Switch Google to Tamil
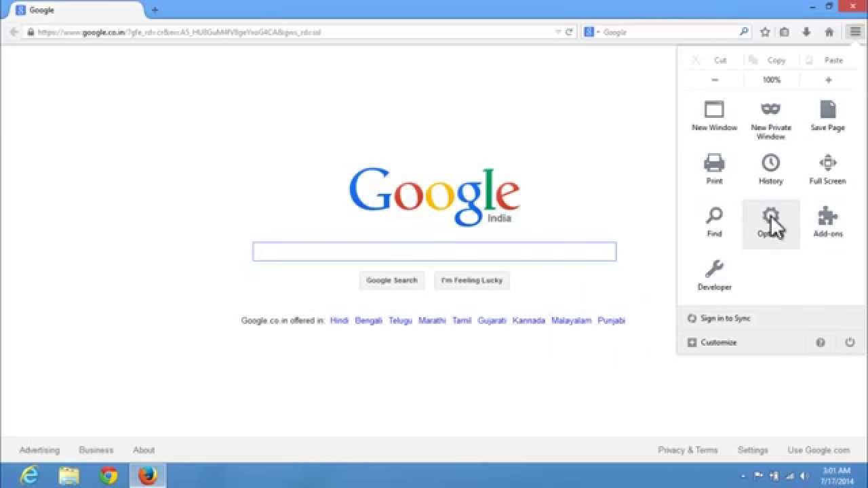 point(462,321)
